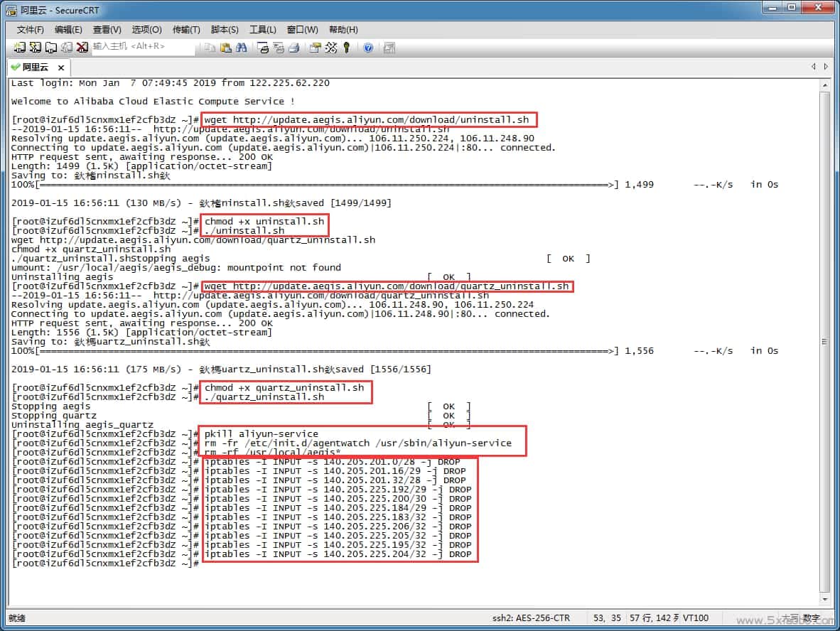Click the Print printer icon
Image resolution: width=840 pixels, height=631 pixels.
point(294,48)
